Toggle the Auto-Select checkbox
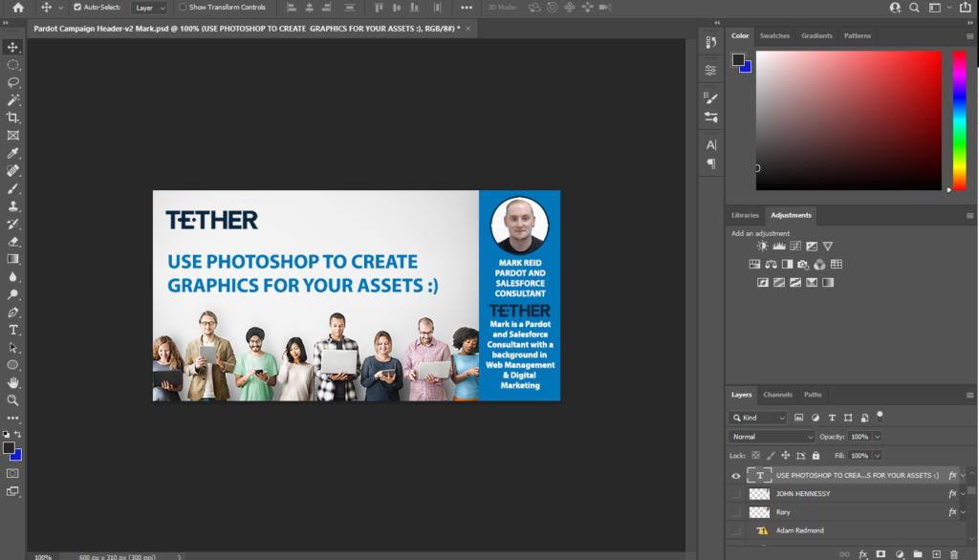 (77, 8)
